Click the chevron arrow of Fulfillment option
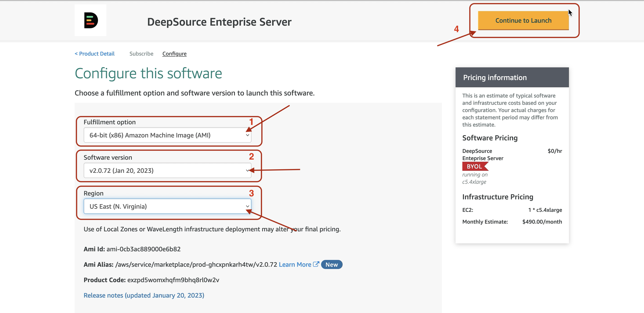Viewport: 644px width, 313px height. coord(247,135)
